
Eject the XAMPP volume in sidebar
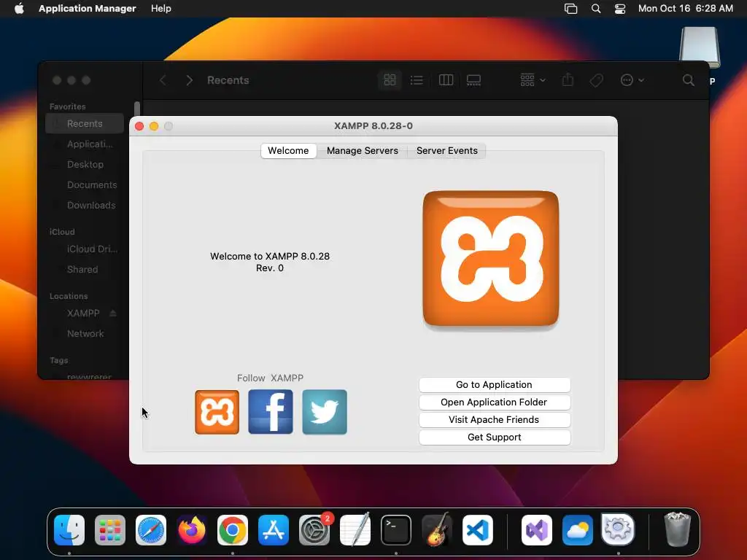click(x=113, y=314)
